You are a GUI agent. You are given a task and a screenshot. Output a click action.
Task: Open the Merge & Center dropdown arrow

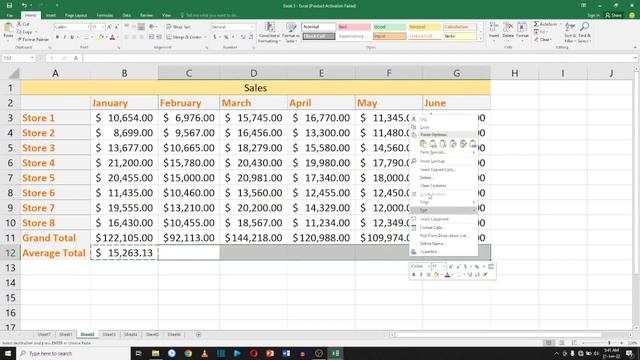[x=205, y=37]
